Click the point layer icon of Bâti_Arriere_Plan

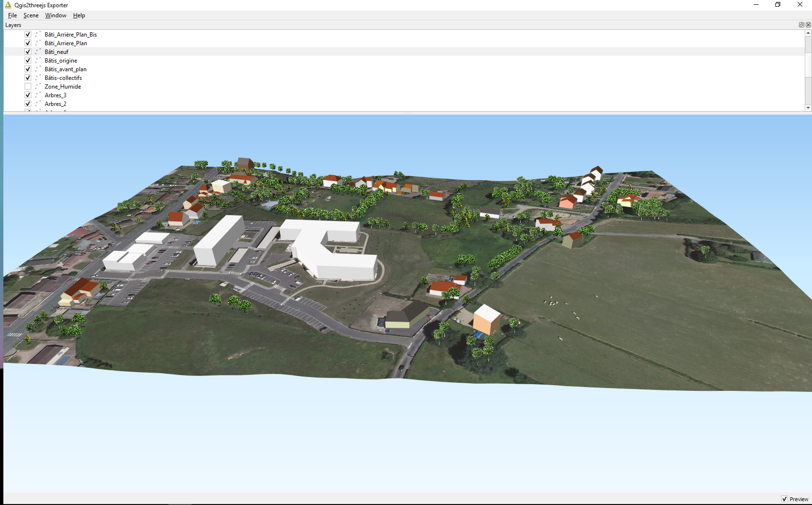pos(38,43)
